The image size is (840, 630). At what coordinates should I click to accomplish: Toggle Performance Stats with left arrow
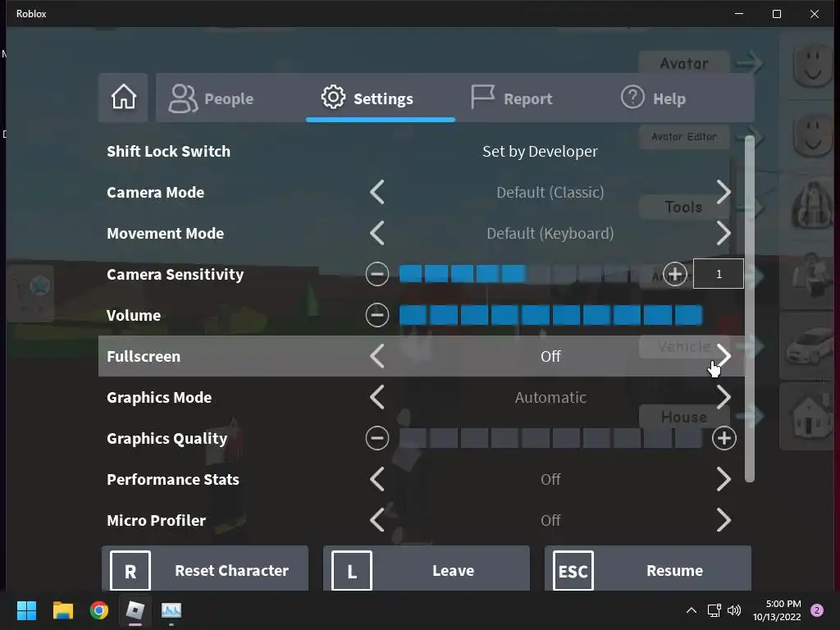point(377,479)
